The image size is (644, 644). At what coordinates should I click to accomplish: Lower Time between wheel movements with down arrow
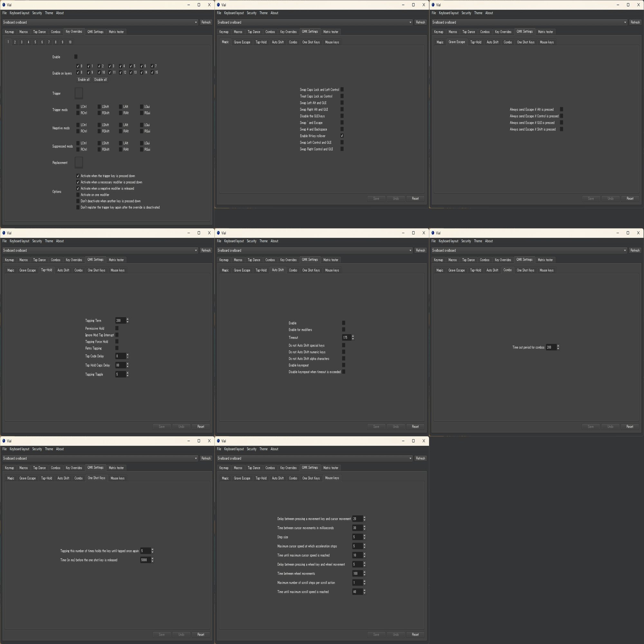coord(364,575)
